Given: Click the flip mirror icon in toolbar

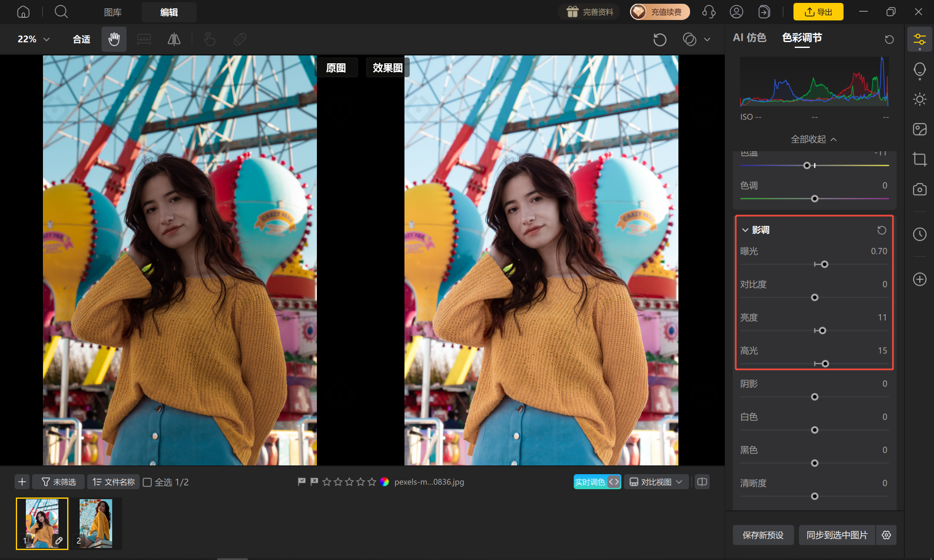Looking at the screenshot, I should 174,39.
